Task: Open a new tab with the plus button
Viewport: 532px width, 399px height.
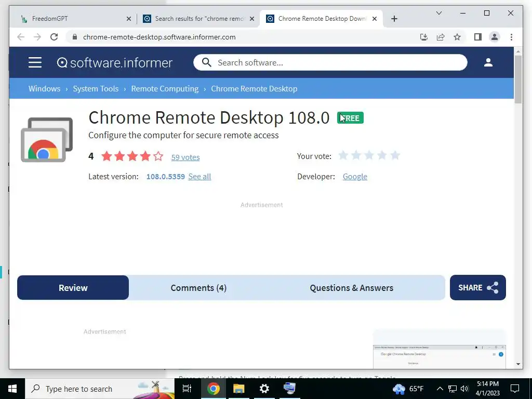Action: tap(394, 19)
